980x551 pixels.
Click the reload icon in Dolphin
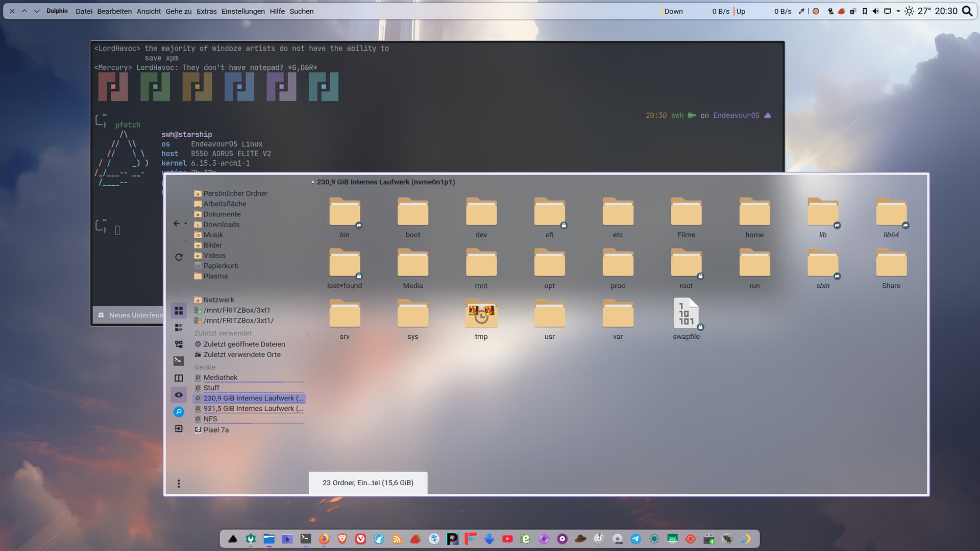click(179, 257)
